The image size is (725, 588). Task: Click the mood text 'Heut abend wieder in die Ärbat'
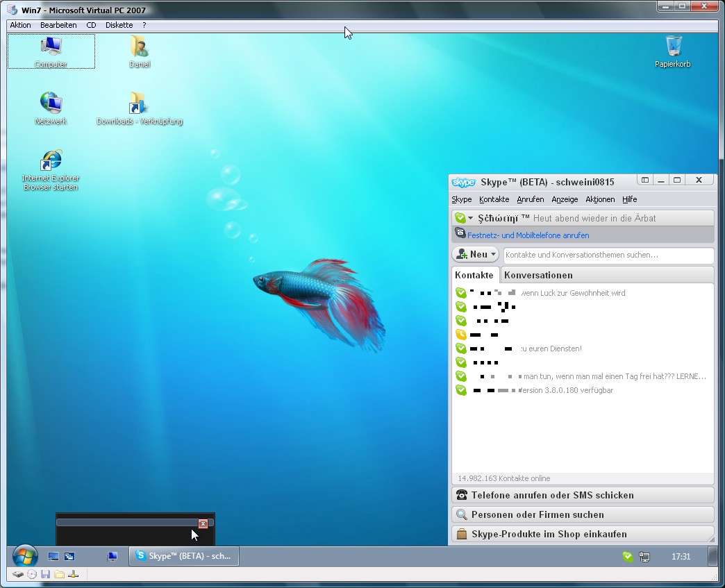(594, 218)
